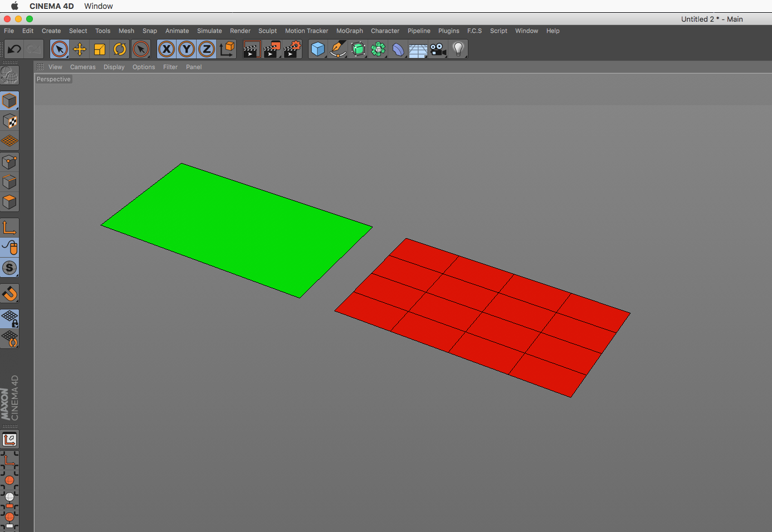Viewport: 772px width, 532px height.
Task: Click the axis layout icon below the MAXON logo
Action: pyautogui.click(x=9, y=440)
